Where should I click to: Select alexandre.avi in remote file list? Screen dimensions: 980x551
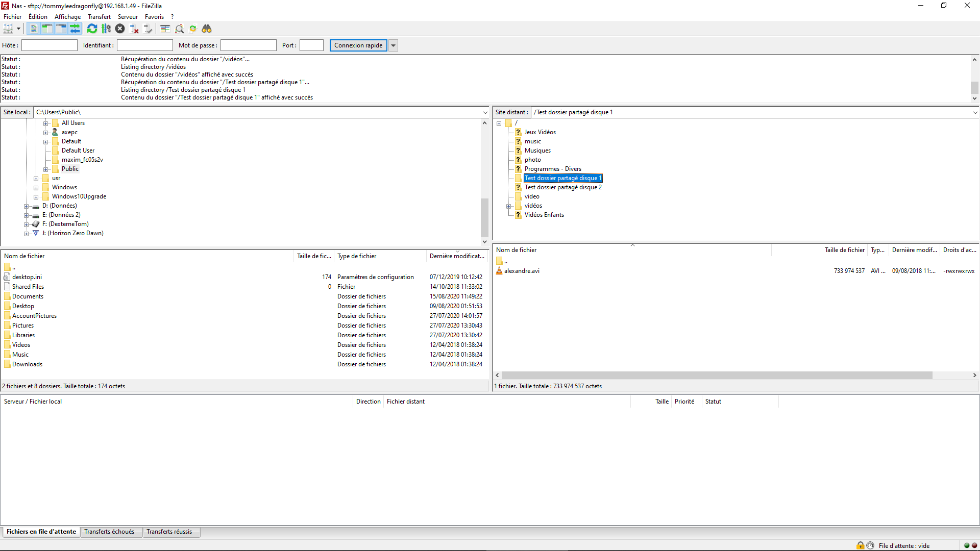(x=522, y=271)
